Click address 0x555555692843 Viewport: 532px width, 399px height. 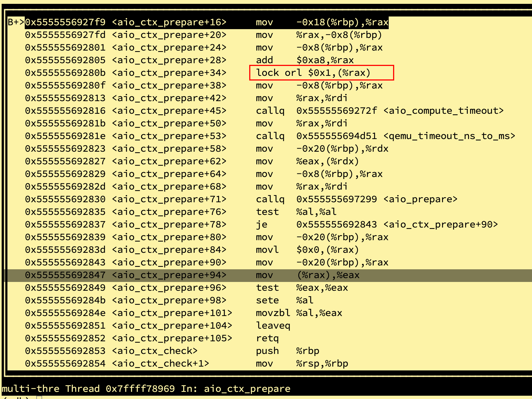point(65,262)
